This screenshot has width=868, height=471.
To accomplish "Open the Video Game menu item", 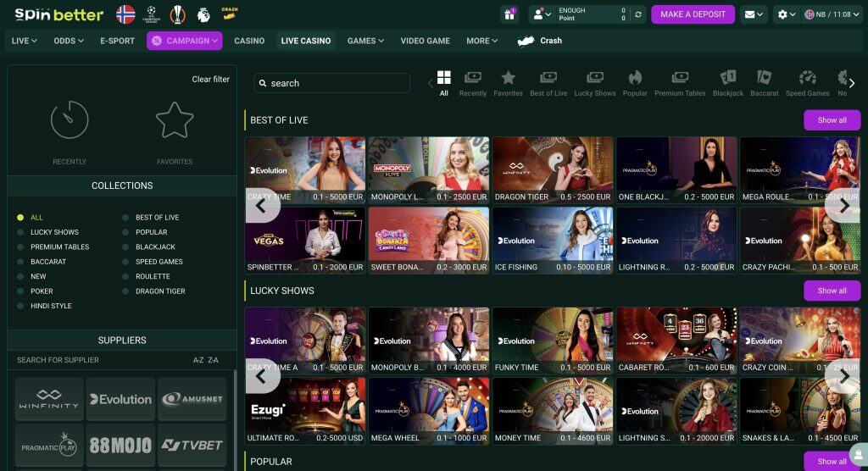I will coord(425,41).
